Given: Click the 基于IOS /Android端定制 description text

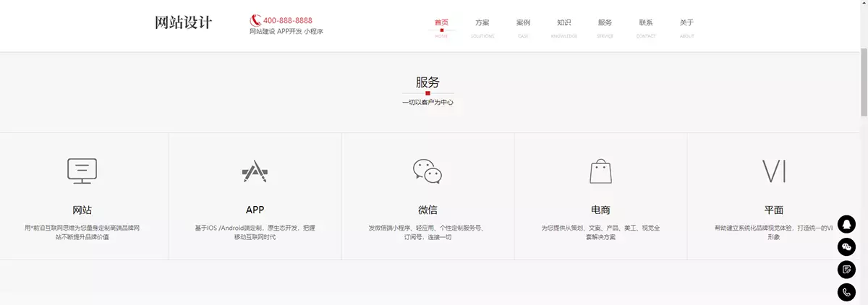Looking at the screenshot, I should (255, 232).
